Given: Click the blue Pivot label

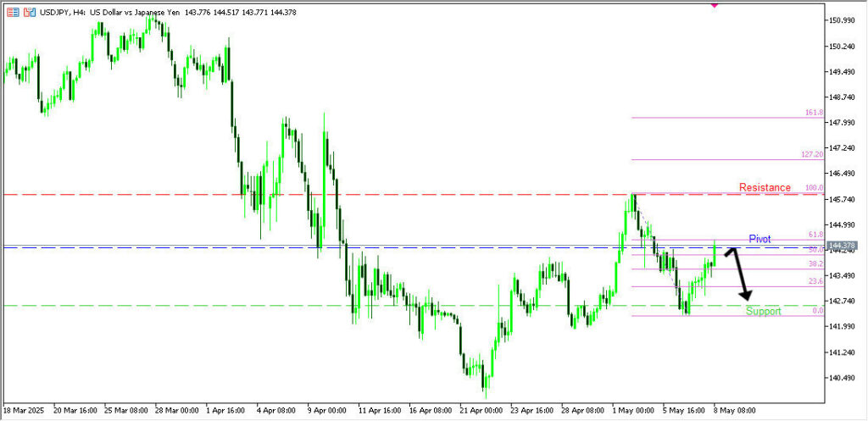Looking at the screenshot, I should [x=759, y=240].
